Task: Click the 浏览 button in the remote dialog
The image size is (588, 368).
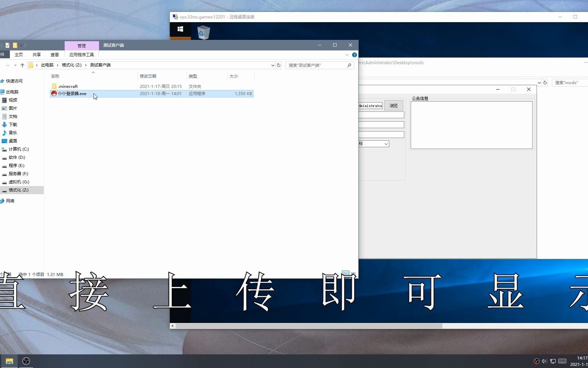Action: (394, 106)
